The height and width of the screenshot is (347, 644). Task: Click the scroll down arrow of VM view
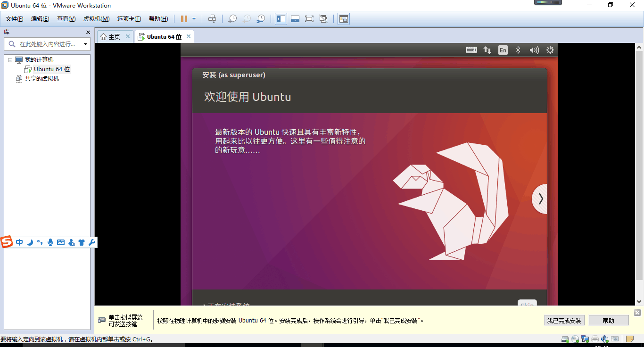click(639, 302)
